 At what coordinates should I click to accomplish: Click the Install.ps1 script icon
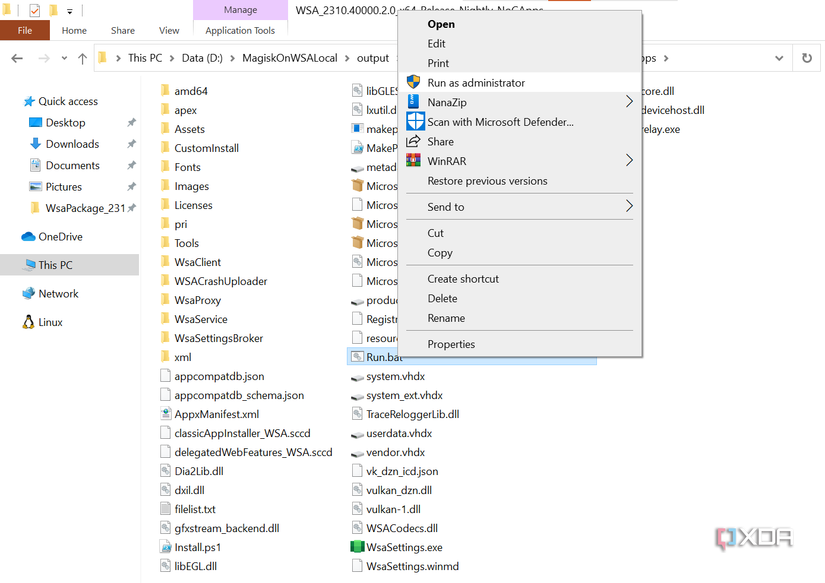[x=166, y=547]
